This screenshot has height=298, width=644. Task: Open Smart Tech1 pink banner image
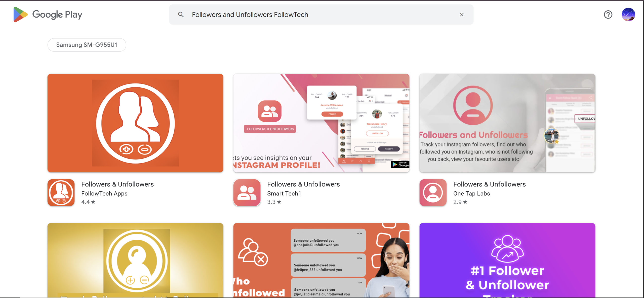(321, 123)
